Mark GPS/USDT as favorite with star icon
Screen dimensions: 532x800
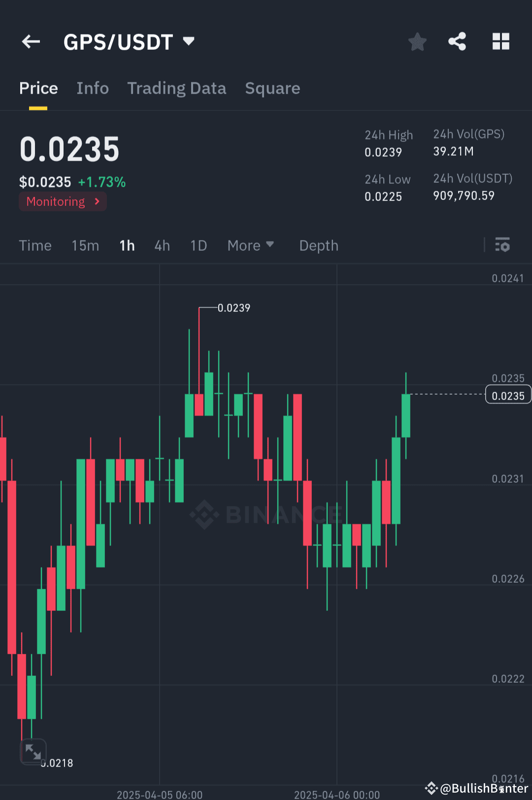(417, 41)
